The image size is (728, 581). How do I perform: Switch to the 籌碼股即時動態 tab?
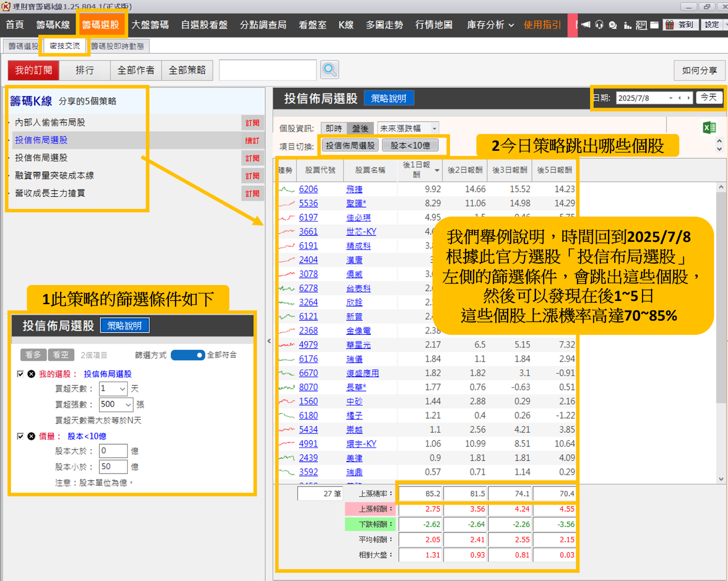click(x=117, y=46)
